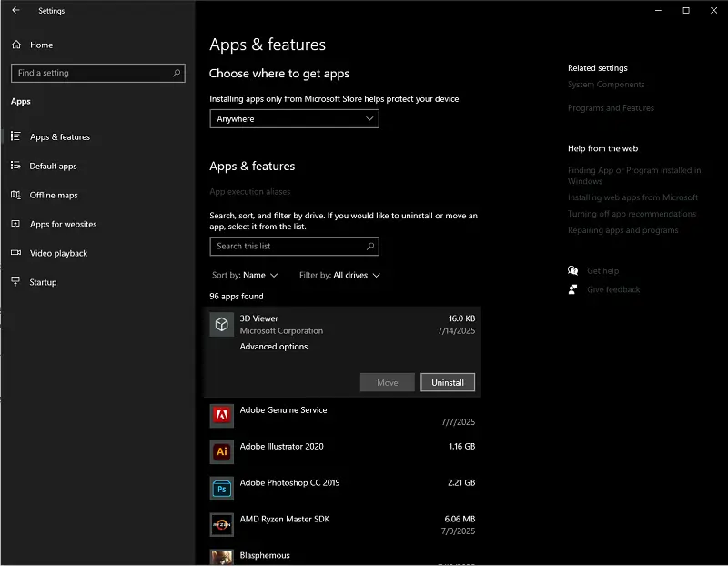Click the Adobe Illustrator 2020 icon

[221, 451]
